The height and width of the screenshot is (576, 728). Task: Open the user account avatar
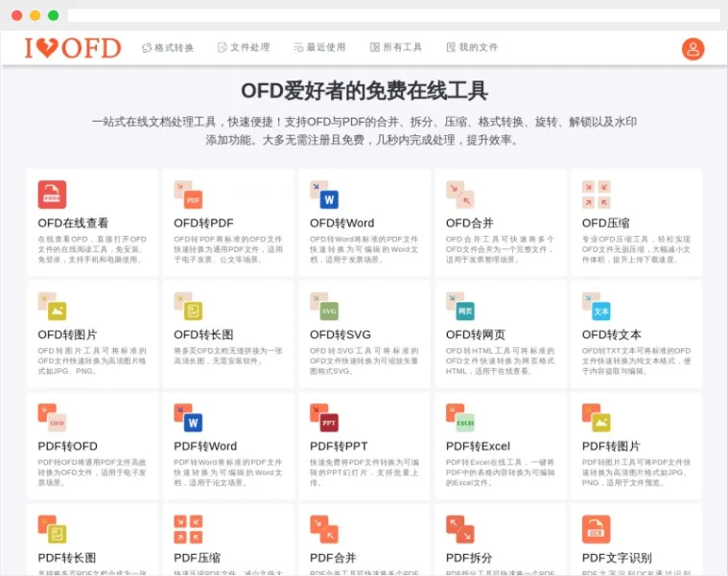693,49
